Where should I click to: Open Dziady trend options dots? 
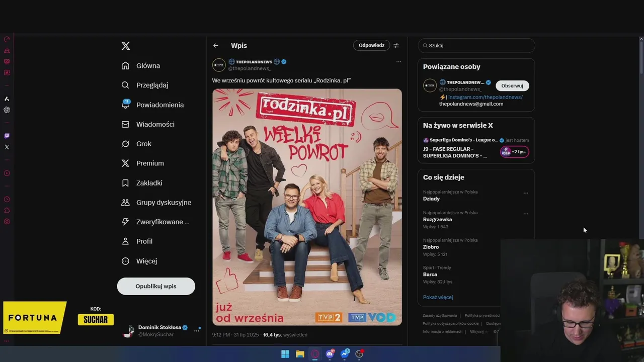(526, 193)
